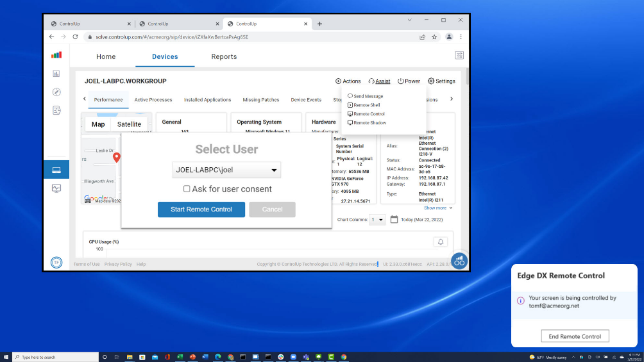Open the compass discovery icon in the sidebar
The image size is (644, 362).
(x=56, y=92)
